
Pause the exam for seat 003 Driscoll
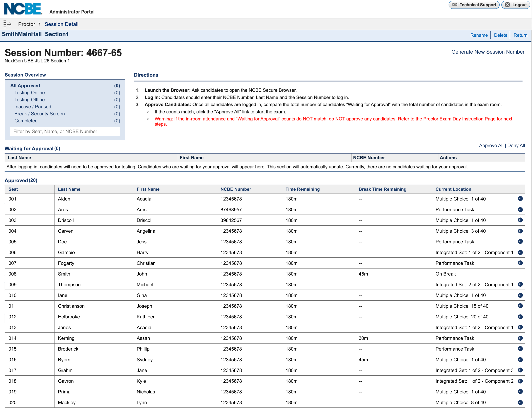[x=520, y=220]
